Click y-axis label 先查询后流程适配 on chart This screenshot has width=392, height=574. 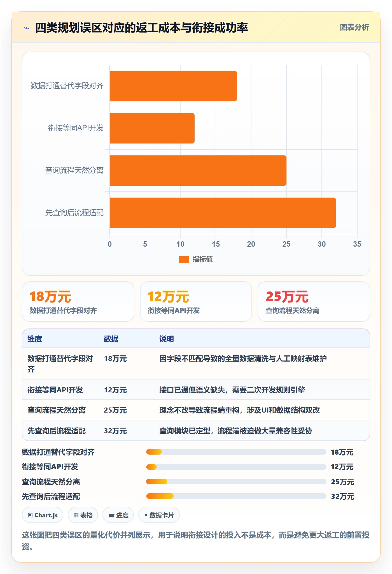point(74,213)
